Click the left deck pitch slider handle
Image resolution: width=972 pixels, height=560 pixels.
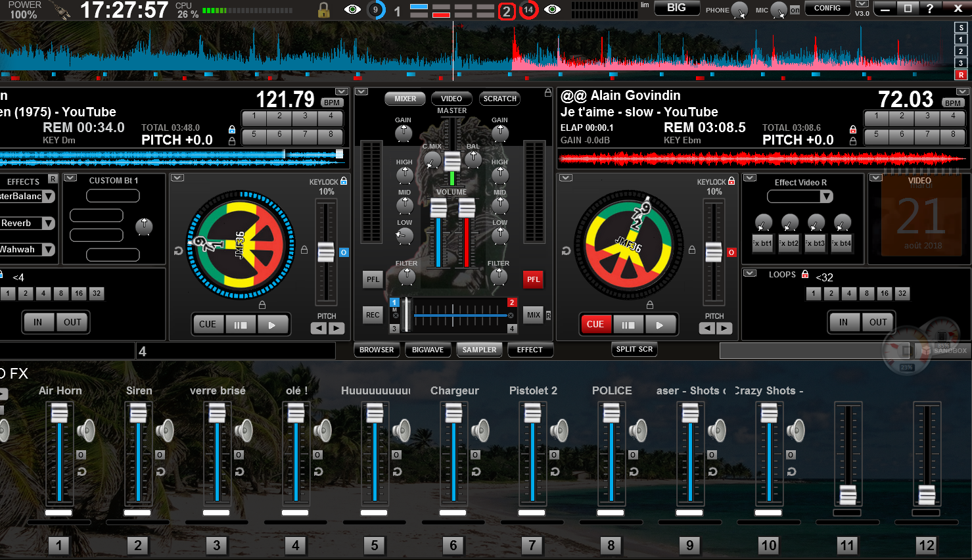click(326, 252)
